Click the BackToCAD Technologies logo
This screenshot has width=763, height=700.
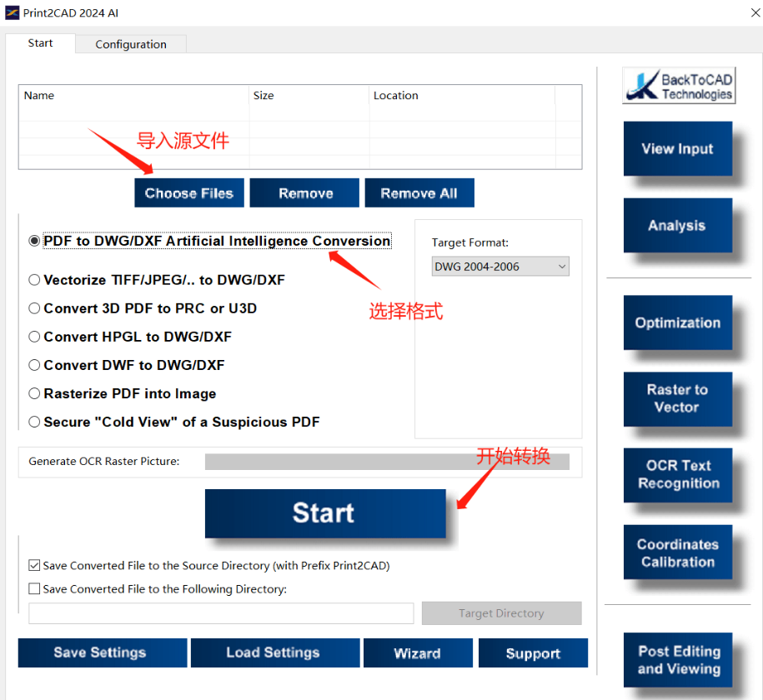point(678,85)
